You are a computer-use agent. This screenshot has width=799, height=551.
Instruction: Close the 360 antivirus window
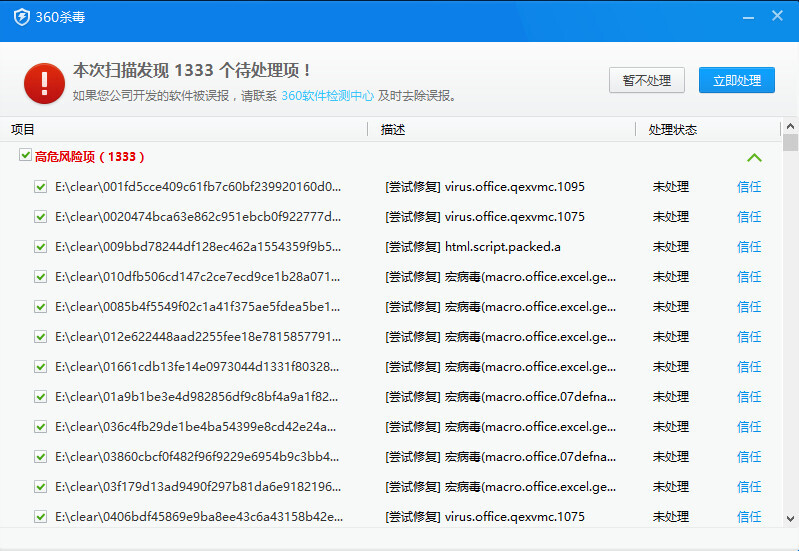click(777, 16)
